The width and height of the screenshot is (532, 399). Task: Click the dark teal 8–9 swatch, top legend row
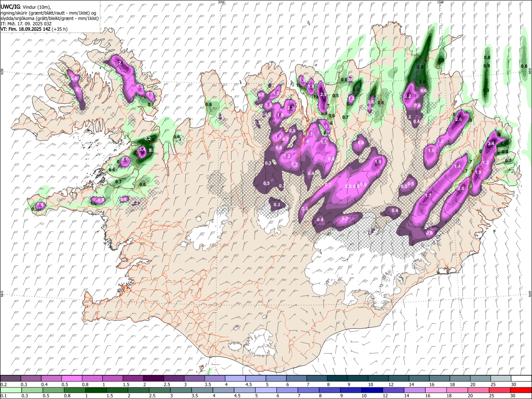coord(337,379)
